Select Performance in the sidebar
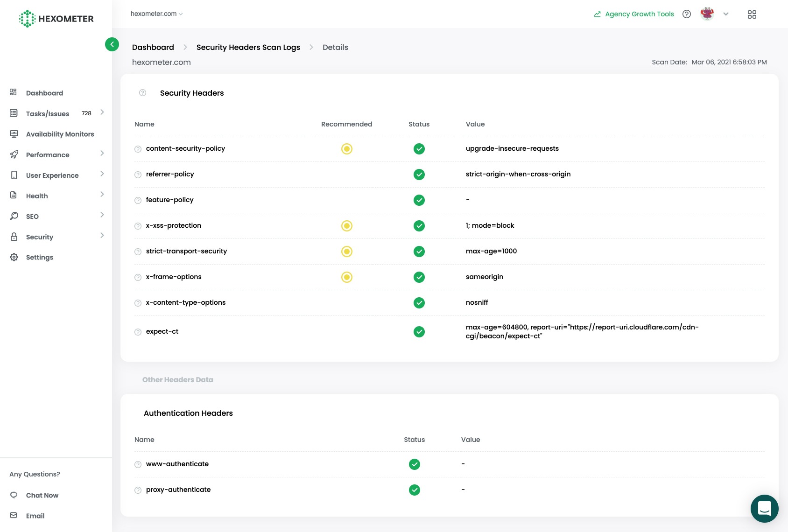 click(48, 155)
